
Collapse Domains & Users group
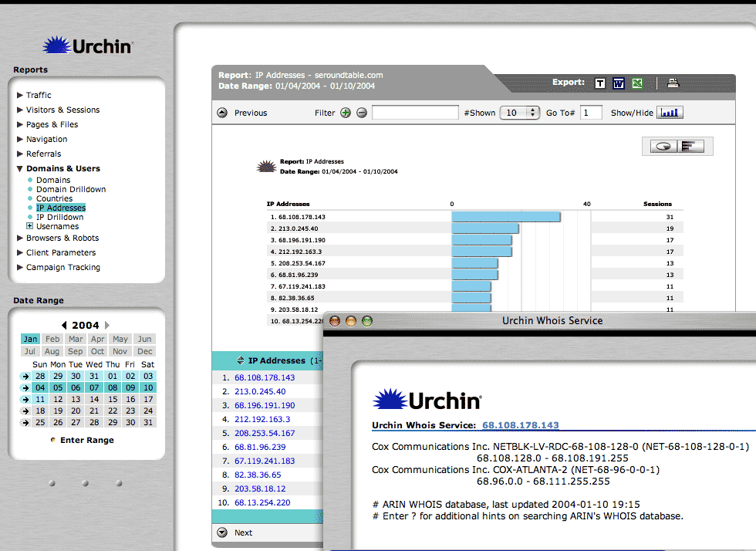(20, 168)
